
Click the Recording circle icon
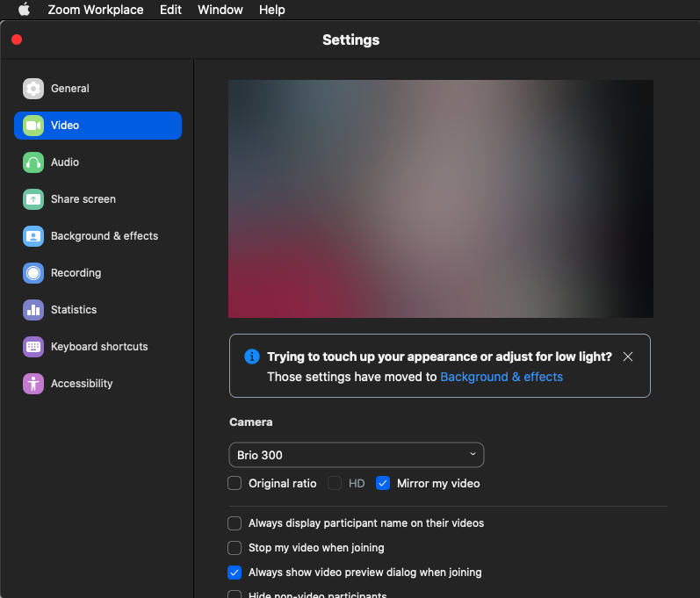point(33,273)
